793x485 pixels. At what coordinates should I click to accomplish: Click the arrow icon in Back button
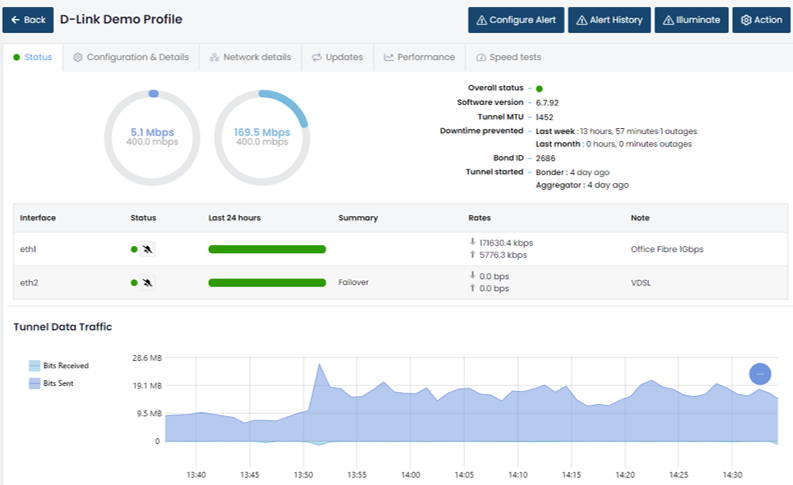(15, 20)
